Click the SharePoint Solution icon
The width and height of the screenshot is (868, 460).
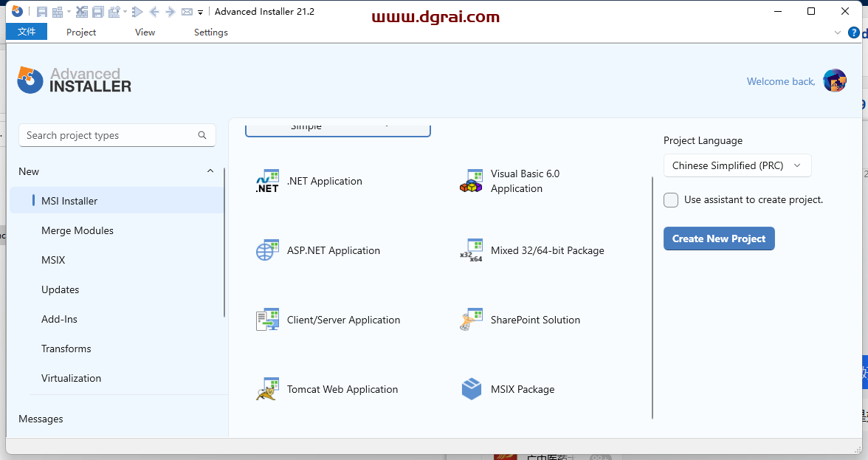tap(471, 320)
